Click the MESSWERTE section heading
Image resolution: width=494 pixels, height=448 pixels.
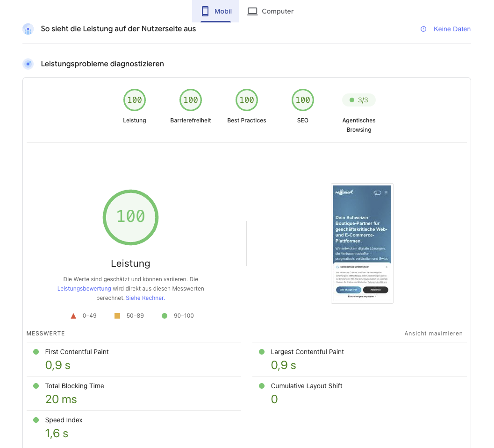pos(46,334)
